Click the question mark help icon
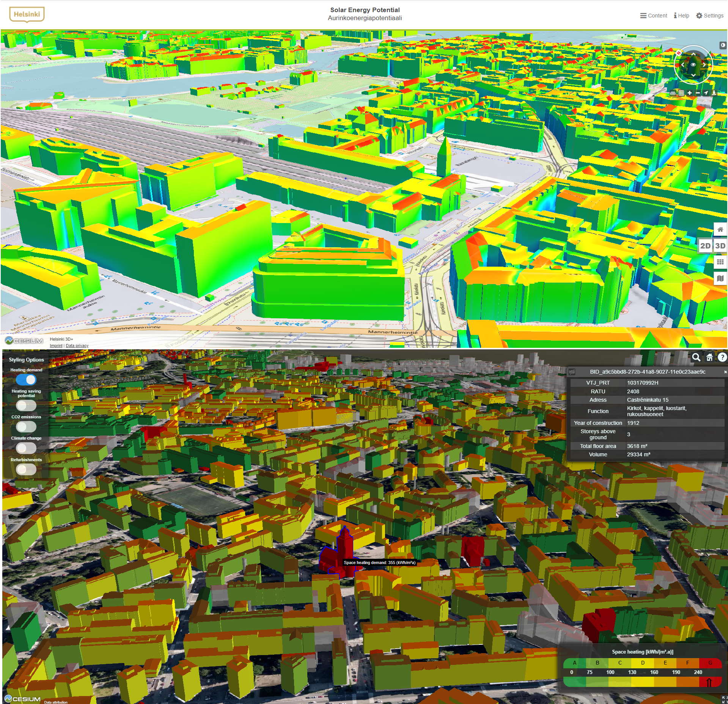The image size is (728, 704). point(722,357)
